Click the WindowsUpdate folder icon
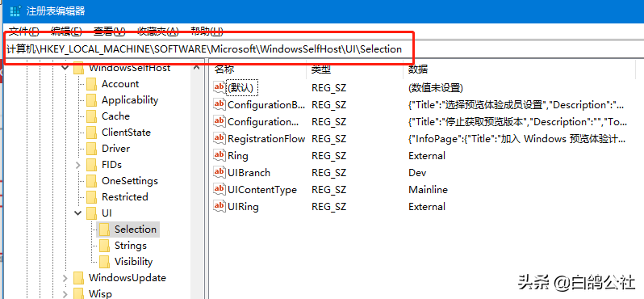Screen dimensions: 644x299 pos(78,278)
